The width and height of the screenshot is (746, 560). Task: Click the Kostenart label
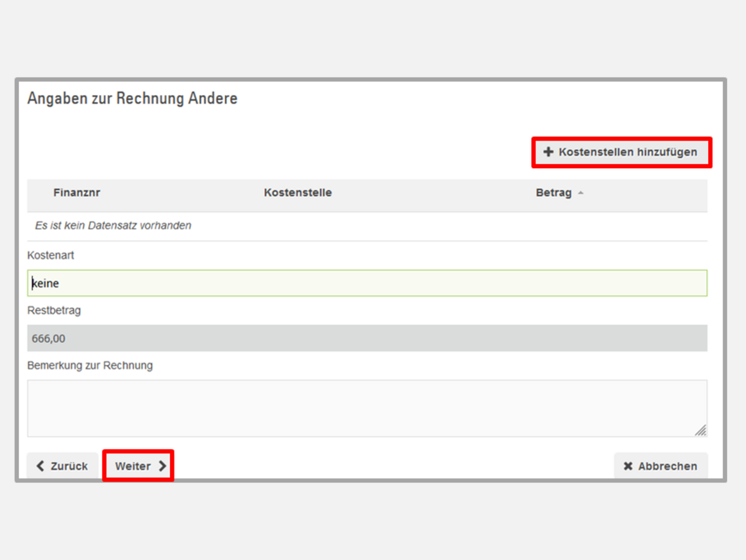coord(51,255)
